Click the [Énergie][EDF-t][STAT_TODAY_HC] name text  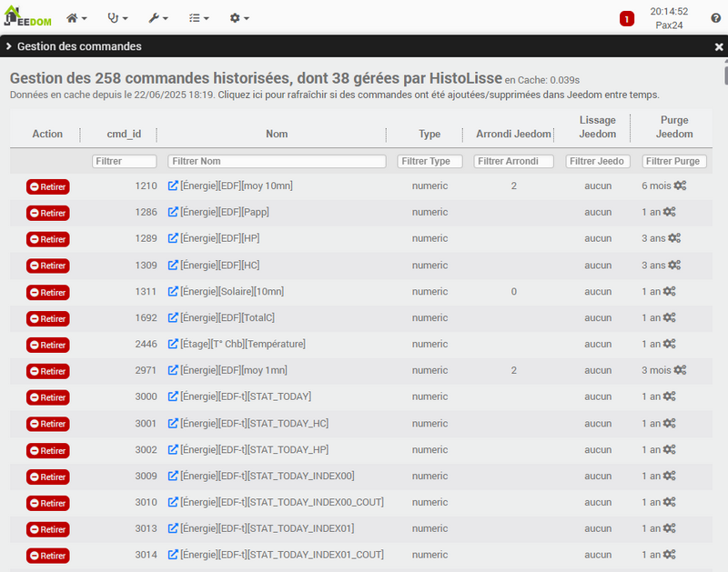click(255, 424)
